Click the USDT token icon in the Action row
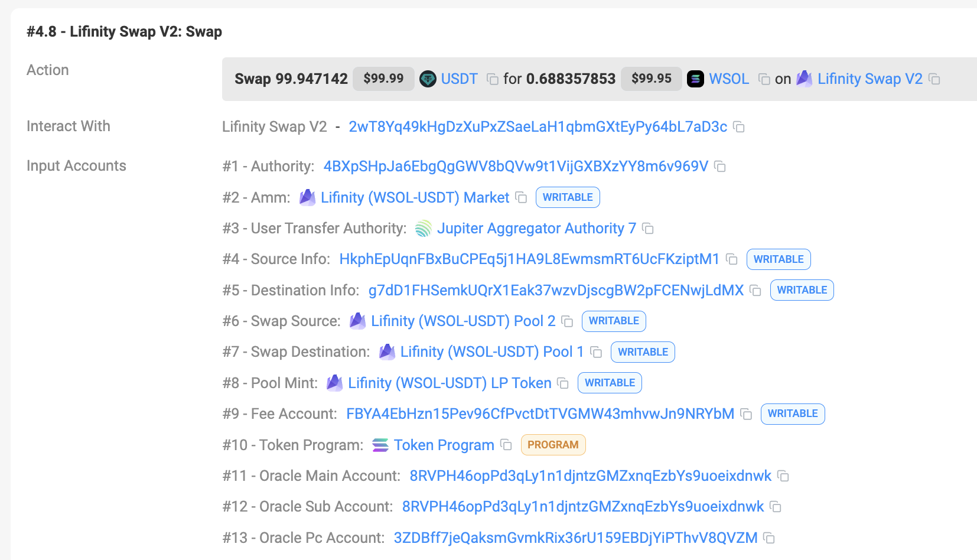 427,79
